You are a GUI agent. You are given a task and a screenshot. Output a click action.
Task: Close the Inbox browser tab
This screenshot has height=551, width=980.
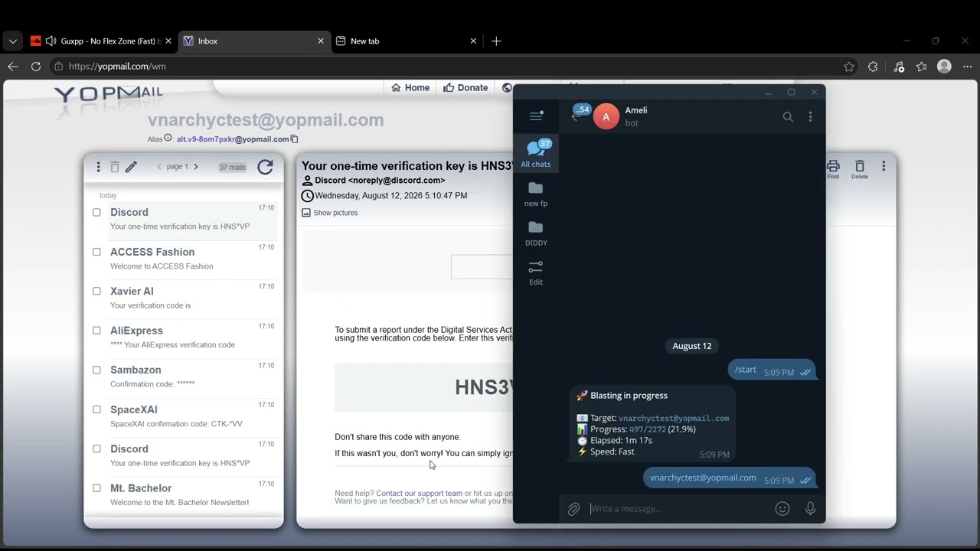[x=321, y=41]
